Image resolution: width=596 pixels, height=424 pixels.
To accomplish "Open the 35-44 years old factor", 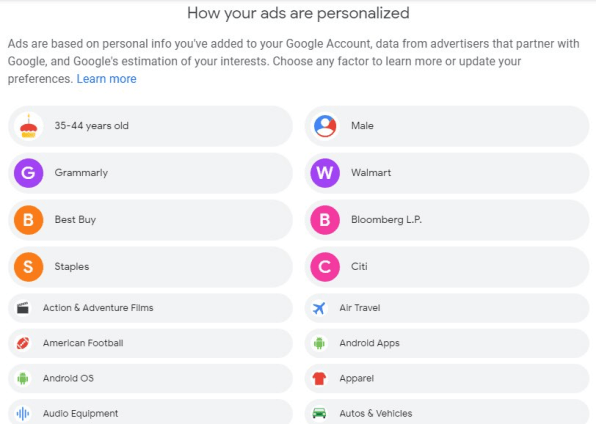I will tap(151, 126).
